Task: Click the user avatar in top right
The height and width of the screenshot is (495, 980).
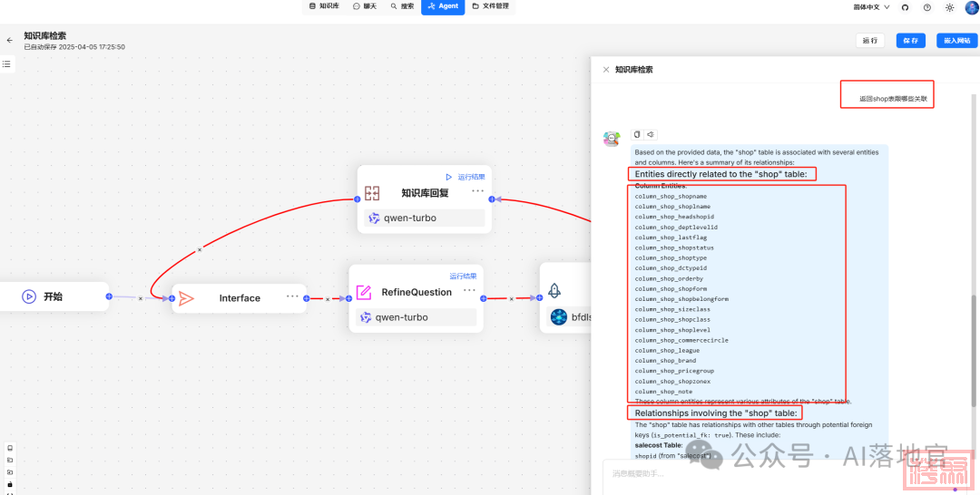Action: click(x=971, y=7)
